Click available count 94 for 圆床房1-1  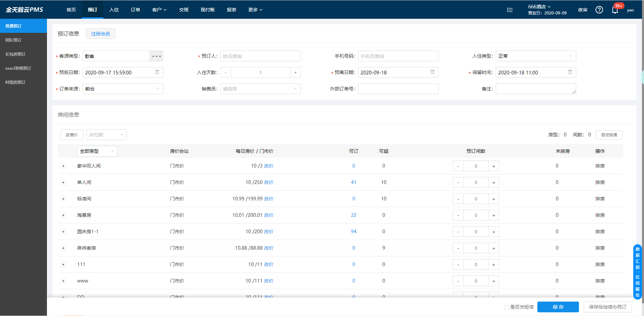pyautogui.click(x=354, y=232)
